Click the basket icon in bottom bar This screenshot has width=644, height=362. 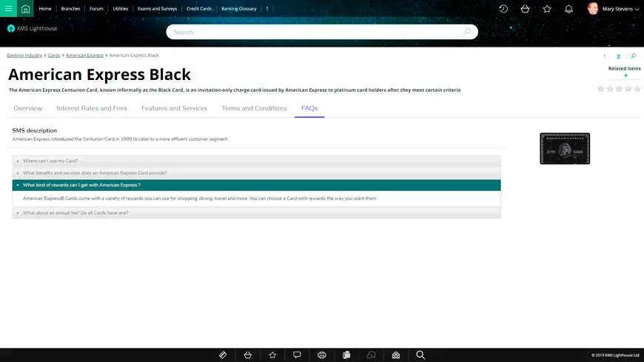click(x=248, y=355)
